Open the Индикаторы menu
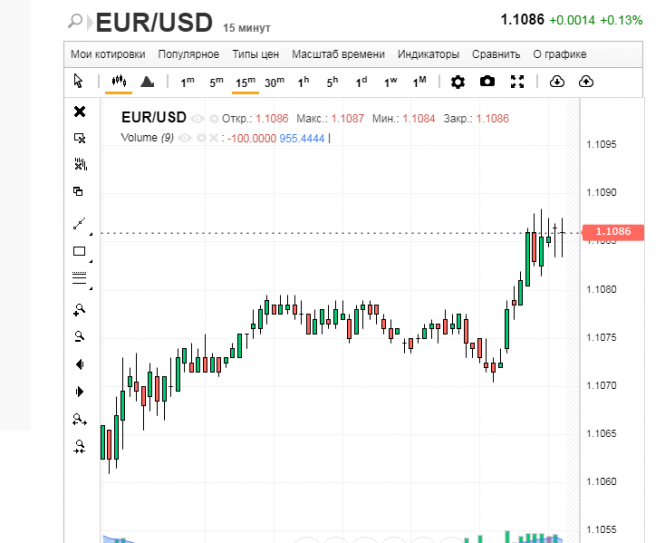This screenshot has width=665, height=543. (428, 54)
